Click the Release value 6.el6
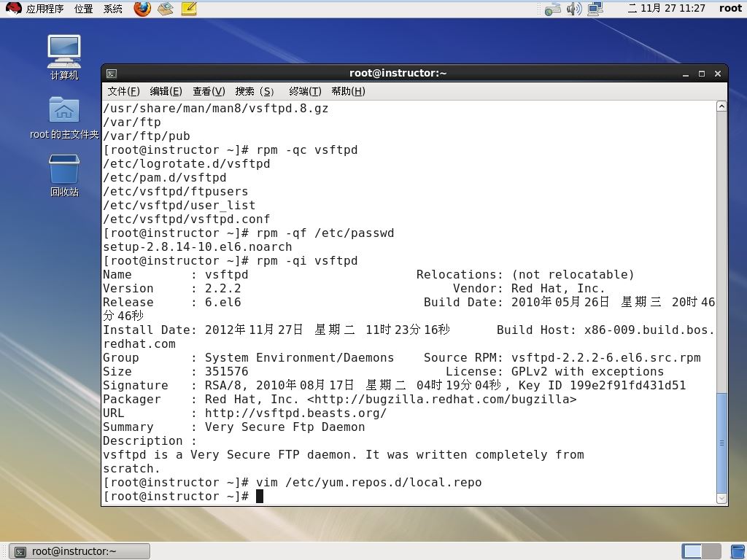The image size is (747, 560). pyautogui.click(x=223, y=302)
